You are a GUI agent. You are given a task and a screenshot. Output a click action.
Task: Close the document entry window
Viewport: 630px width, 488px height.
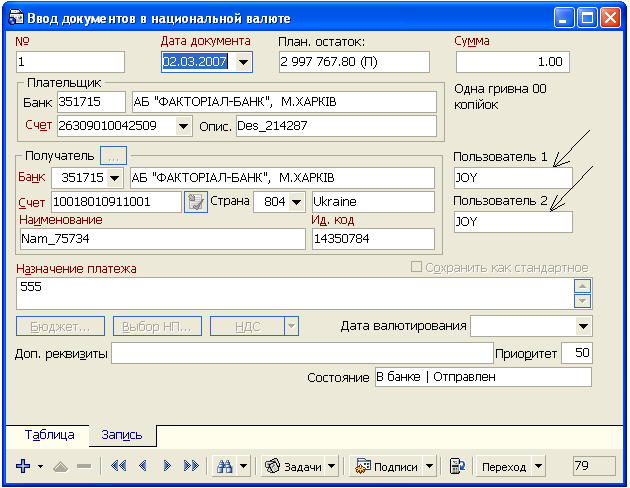pyautogui.click(x=611, y=18)
